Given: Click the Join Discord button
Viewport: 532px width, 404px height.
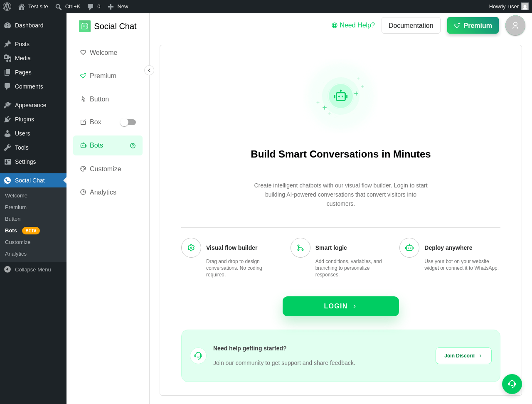Looking at the screenshot, I should [x=463, y=356].
